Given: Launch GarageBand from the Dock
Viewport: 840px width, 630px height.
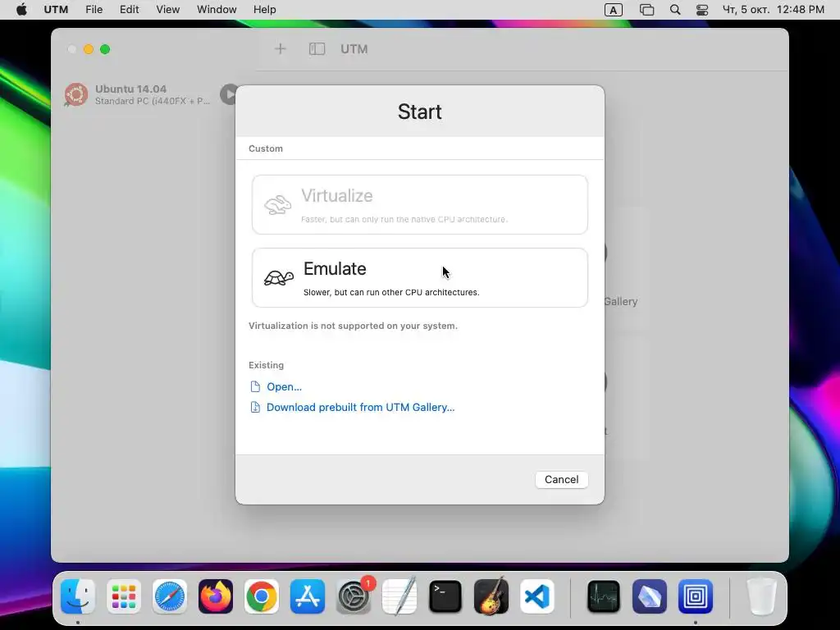Looking at the screenshot, I should coord(491,596).
